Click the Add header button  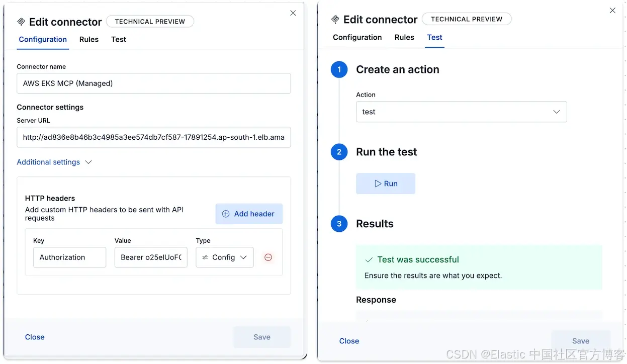click(x=249, y=214)
